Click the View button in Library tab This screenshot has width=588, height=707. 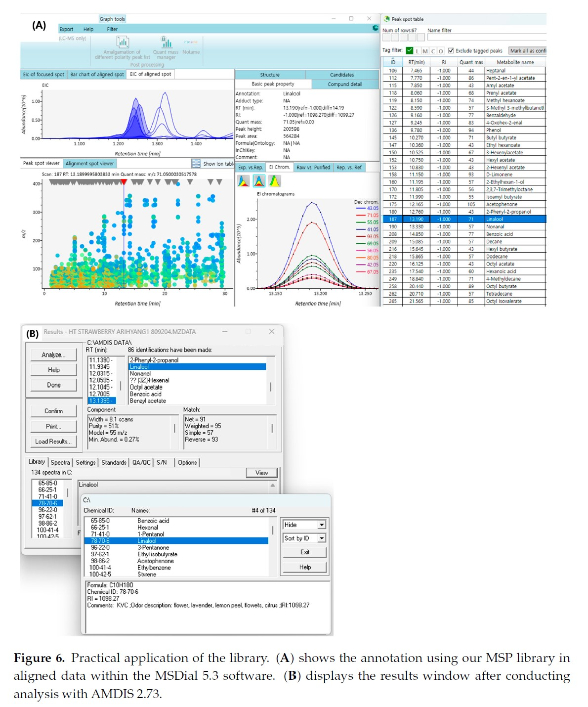[x=262, y=473]
